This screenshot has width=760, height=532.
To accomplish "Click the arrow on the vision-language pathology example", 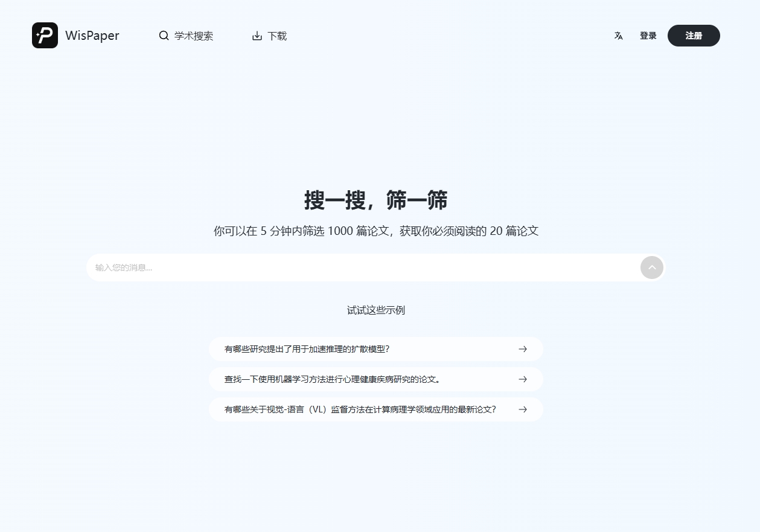I will [522, 409].
